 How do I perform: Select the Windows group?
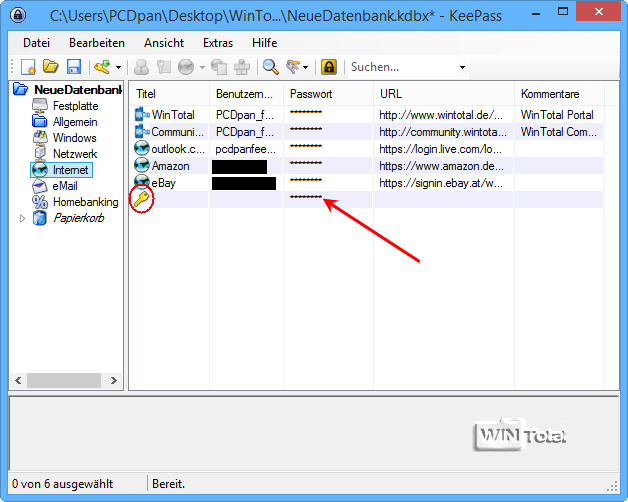[x=74, y=138]
